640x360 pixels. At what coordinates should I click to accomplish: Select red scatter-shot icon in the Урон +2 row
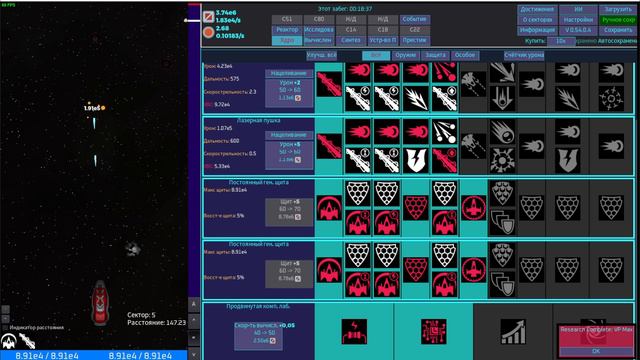[444, 72]
